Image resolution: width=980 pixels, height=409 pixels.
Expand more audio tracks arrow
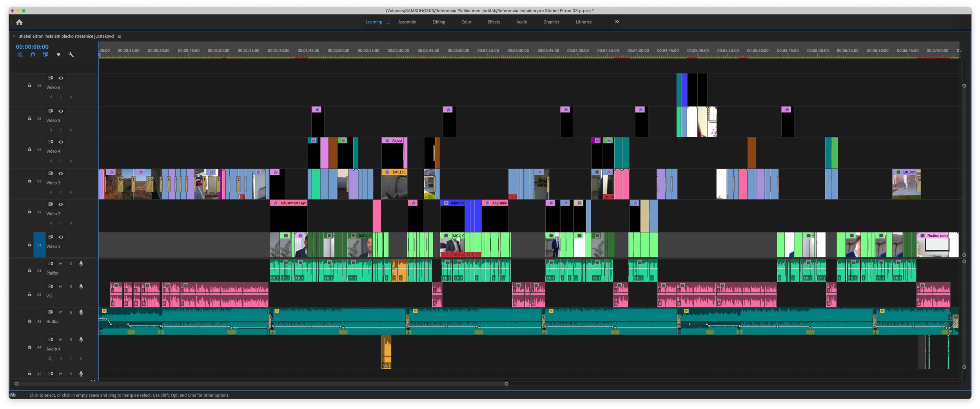(93, 380)
